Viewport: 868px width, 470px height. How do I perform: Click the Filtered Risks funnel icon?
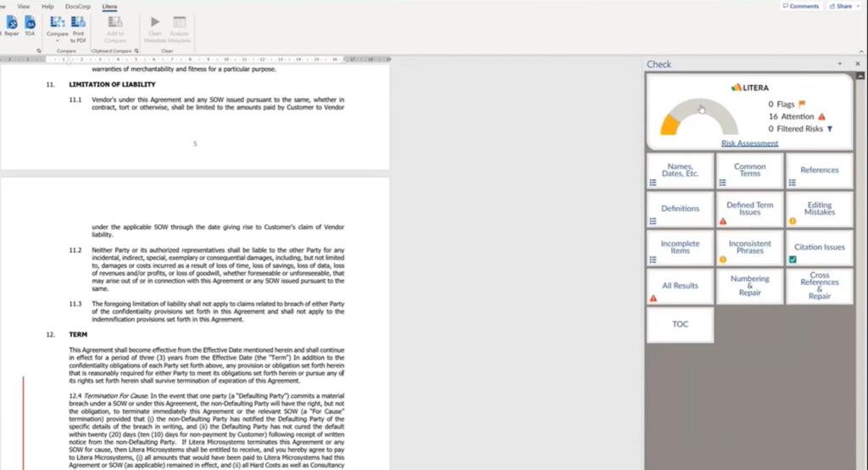[x=829, y=129]
